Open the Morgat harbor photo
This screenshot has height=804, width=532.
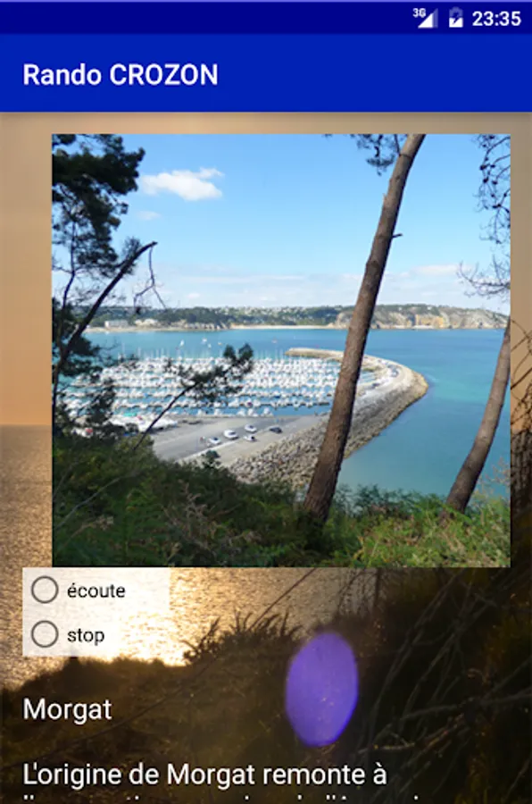(281, 350)
